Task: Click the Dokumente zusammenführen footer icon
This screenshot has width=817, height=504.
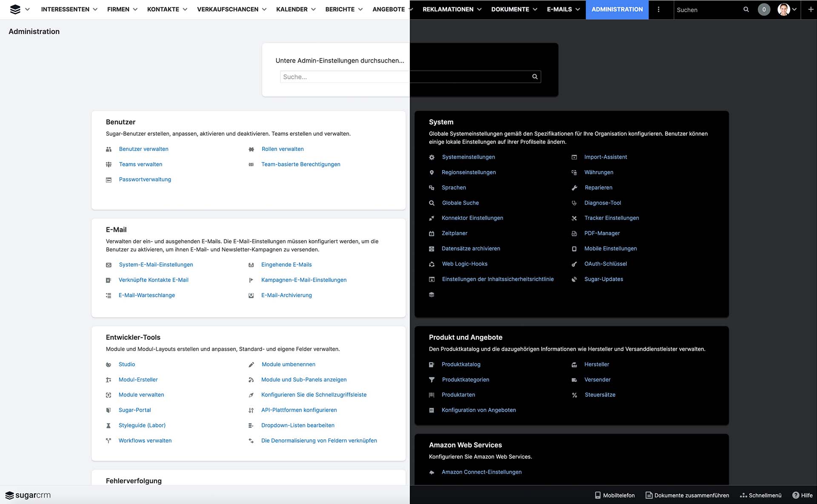Action: [x=649, y=495]
